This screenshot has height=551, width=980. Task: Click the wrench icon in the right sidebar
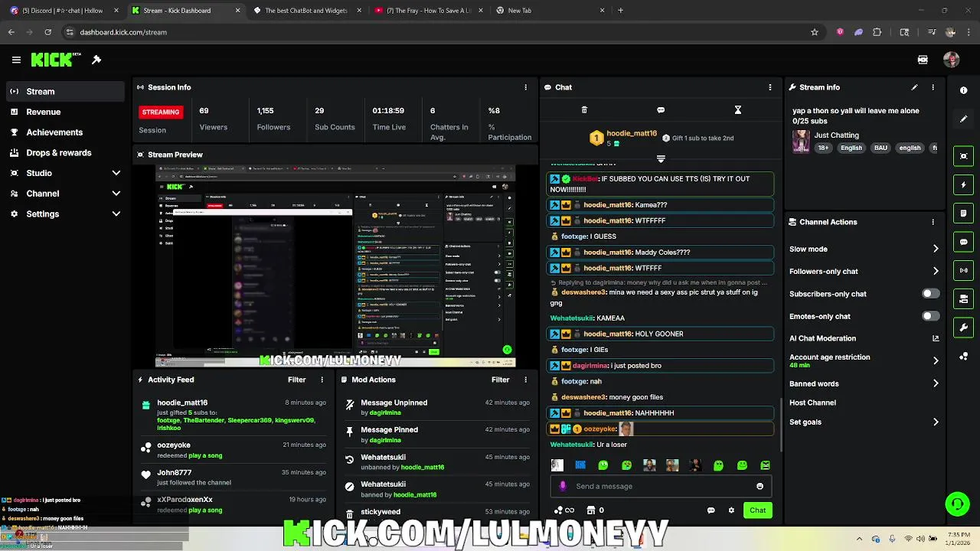pos(964,328)
